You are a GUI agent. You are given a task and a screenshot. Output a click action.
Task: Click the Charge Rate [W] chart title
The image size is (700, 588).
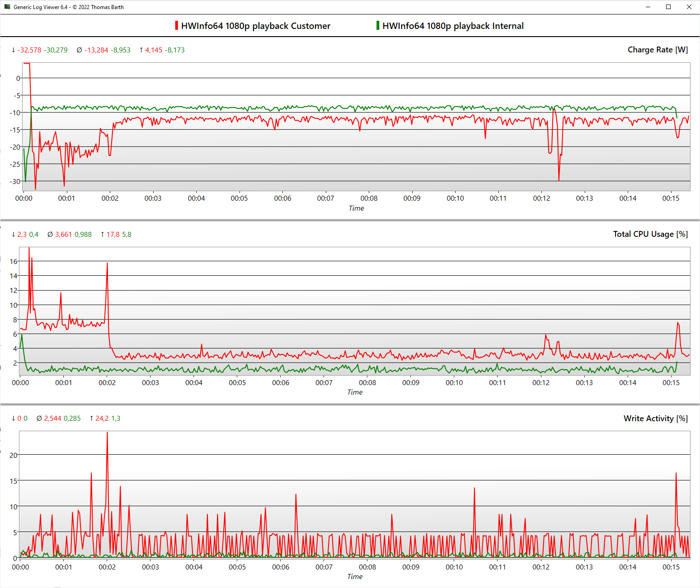click(658, 50)
